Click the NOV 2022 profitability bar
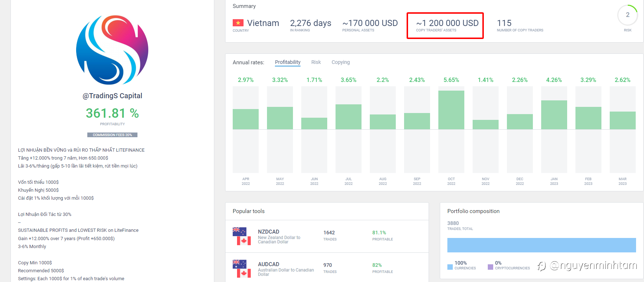This screenshot has width=644, height=282. point(486,125)
